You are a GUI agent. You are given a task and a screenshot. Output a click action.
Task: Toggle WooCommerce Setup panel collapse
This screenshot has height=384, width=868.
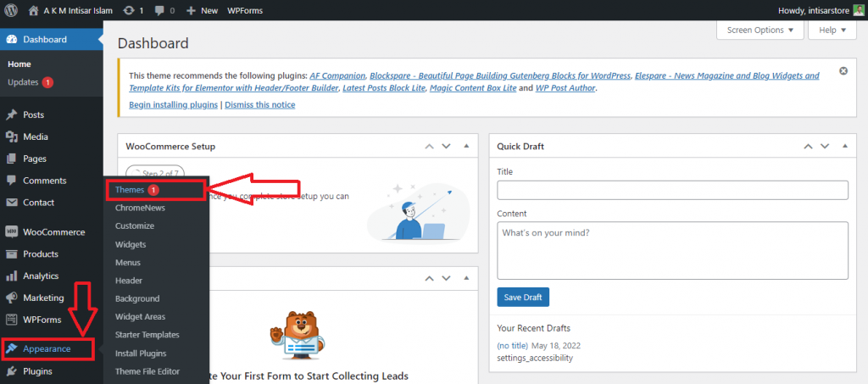point(466,147)
